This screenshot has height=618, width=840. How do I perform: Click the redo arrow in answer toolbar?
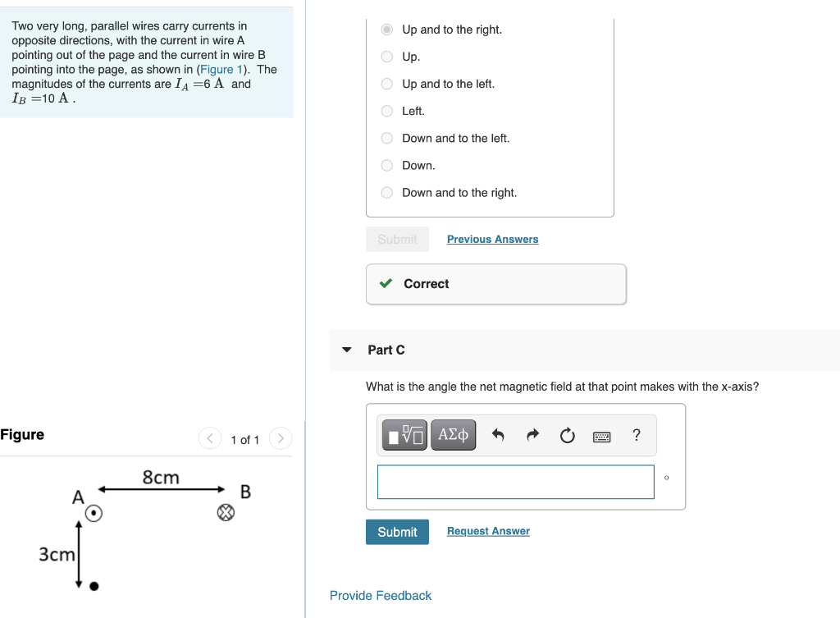point(532,435)
